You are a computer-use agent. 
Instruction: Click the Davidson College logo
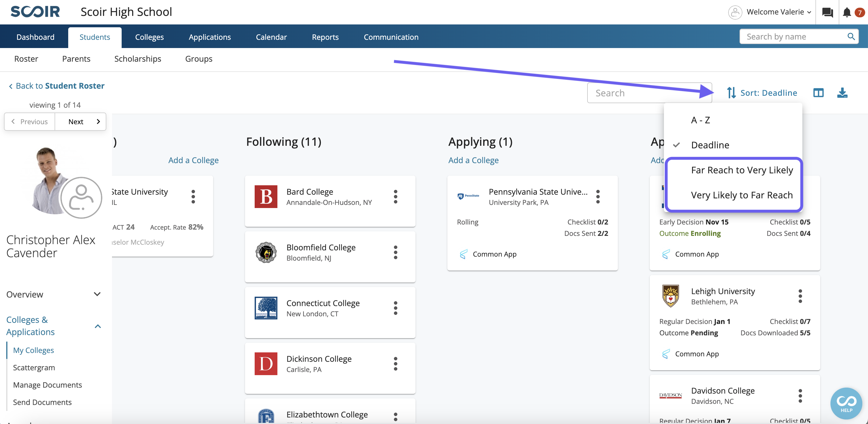point(670,395)
